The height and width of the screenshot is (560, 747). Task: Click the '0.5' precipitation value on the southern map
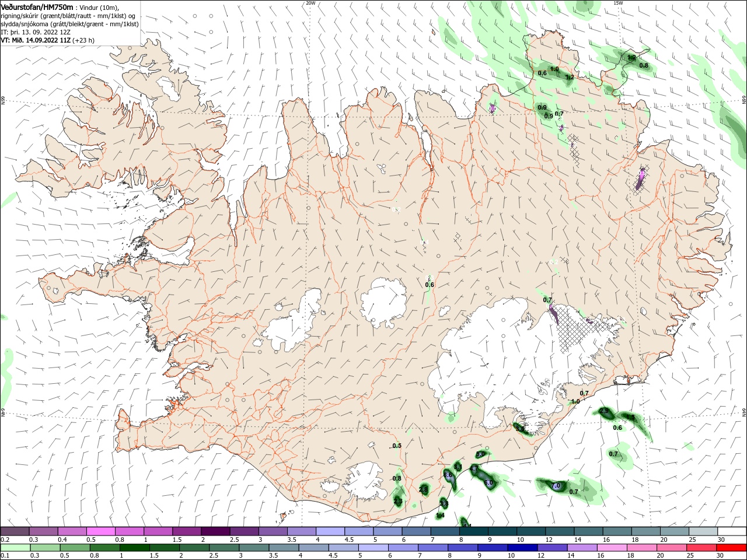click(x=397, y=446)
